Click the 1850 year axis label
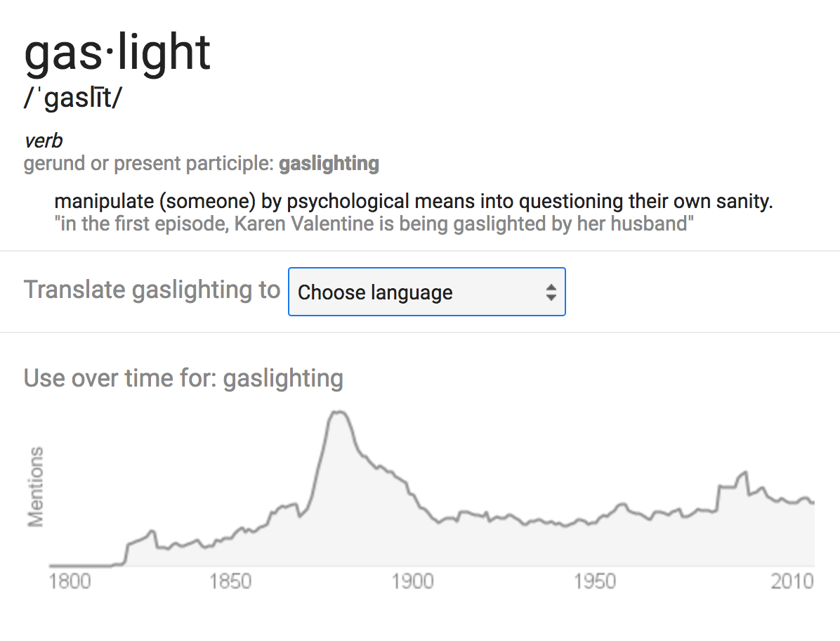Screen dimensions: 840x641 [230, 582]
